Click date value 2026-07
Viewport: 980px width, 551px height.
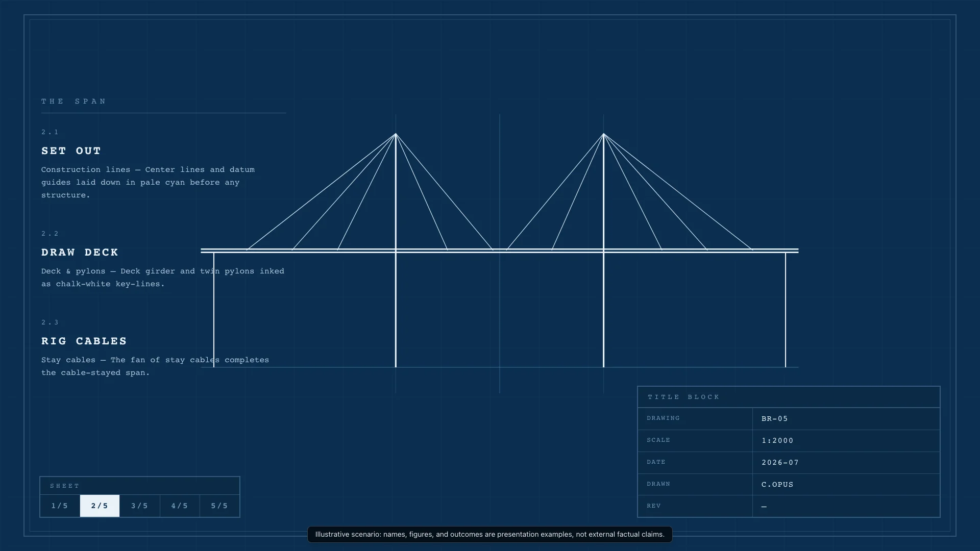780,463
